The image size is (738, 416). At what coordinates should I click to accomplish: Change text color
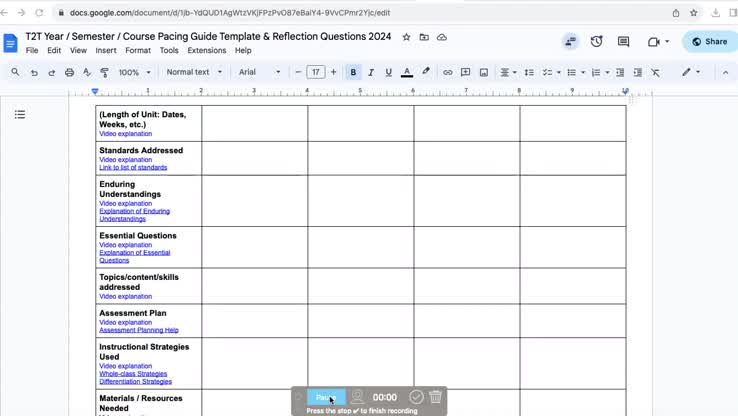407,72
